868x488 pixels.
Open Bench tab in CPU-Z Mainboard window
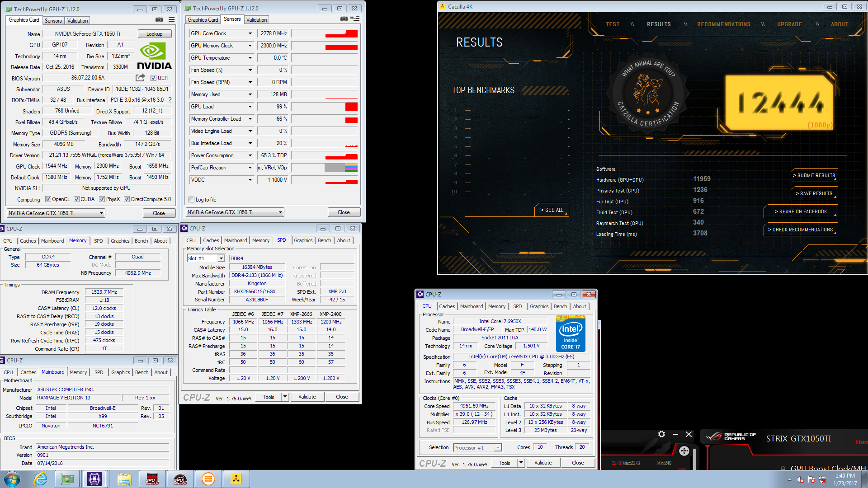[x=142, y=372]
